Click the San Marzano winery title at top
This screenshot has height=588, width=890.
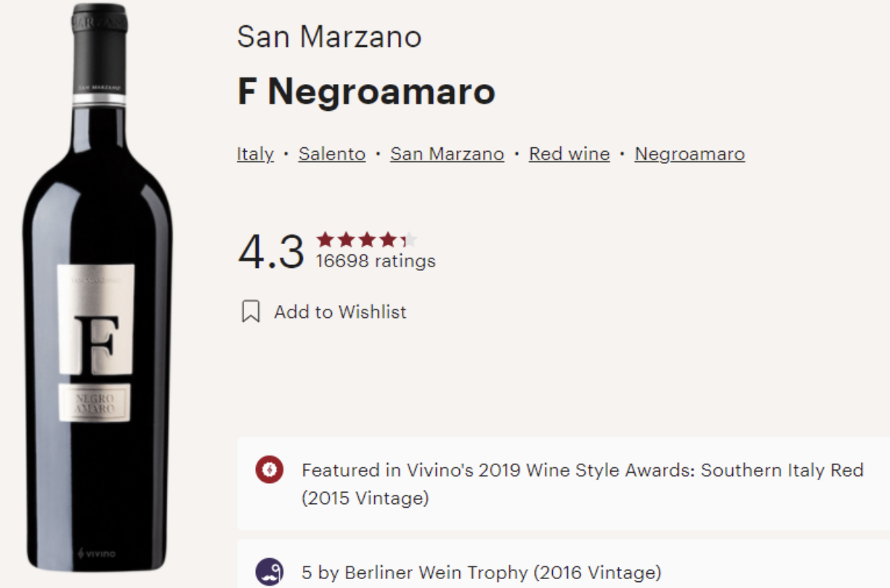[x=329, y=37]
